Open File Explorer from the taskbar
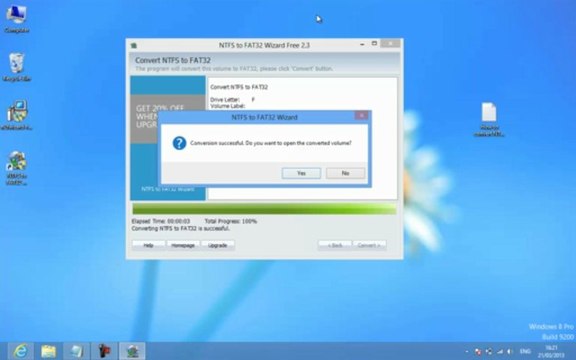576x360 pixels. click(48, 351)
